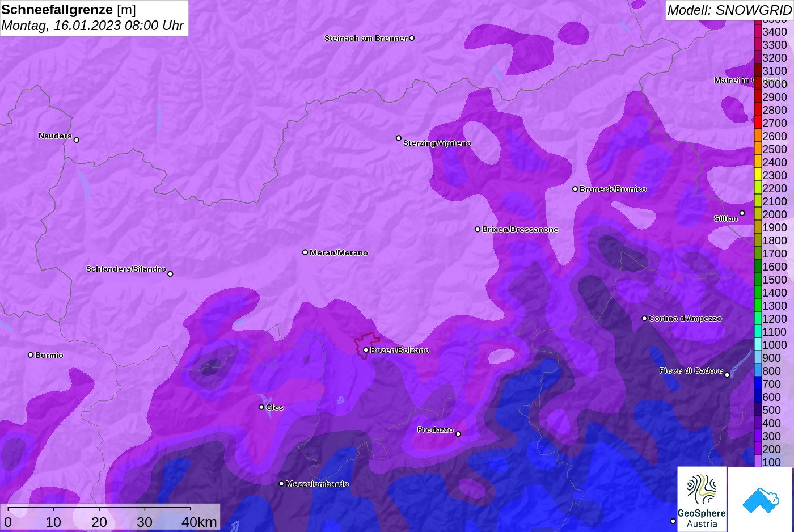Click the 'Bozen/Bolzano' city label
Image resolution: width=794 pixels, height=532 pixels.
click(x=399, y=350)
